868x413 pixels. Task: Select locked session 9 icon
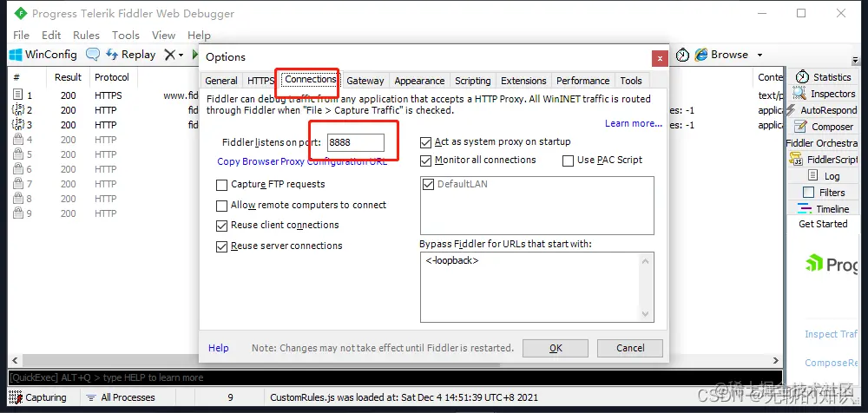click(17, 213)
